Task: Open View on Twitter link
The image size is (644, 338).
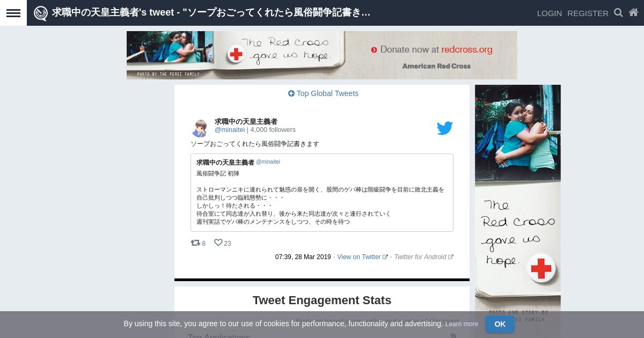Action: tap(362, 257)
